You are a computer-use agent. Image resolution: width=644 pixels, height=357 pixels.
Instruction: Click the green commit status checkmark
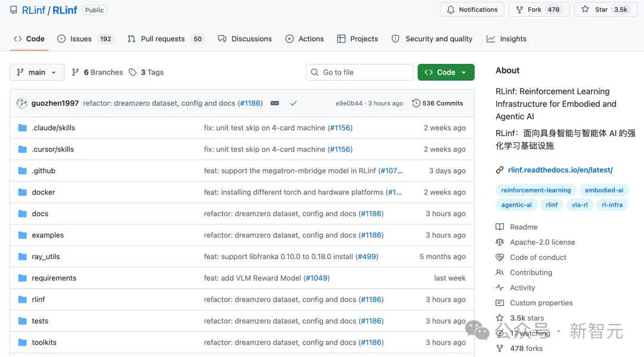pos(293,103)
